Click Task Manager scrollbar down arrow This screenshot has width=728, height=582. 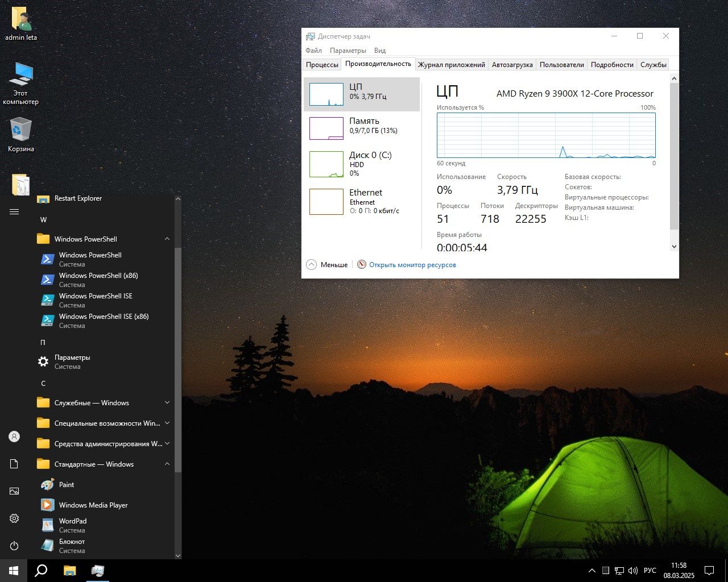point(675,247)
